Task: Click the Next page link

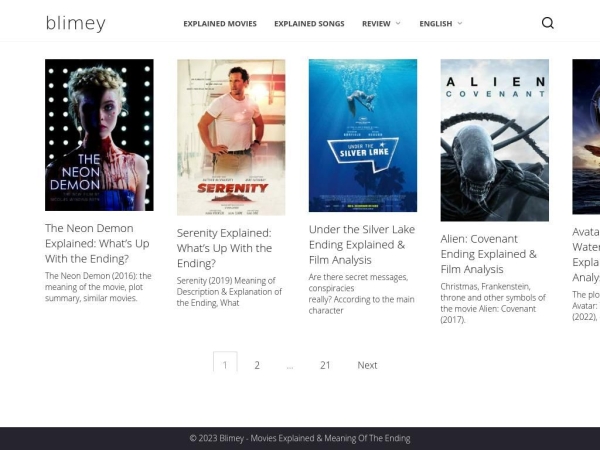Action: pyautogui.click(x=367, y=365)
